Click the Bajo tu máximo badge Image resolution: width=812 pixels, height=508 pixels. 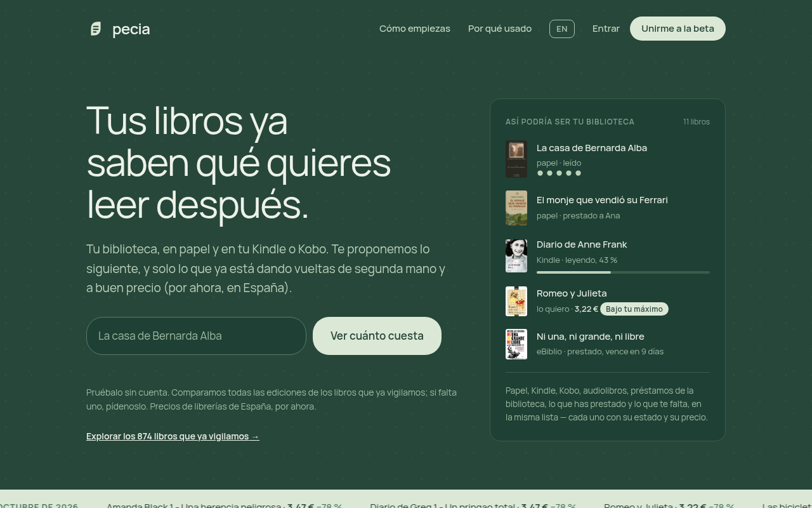tap(634, 309)
